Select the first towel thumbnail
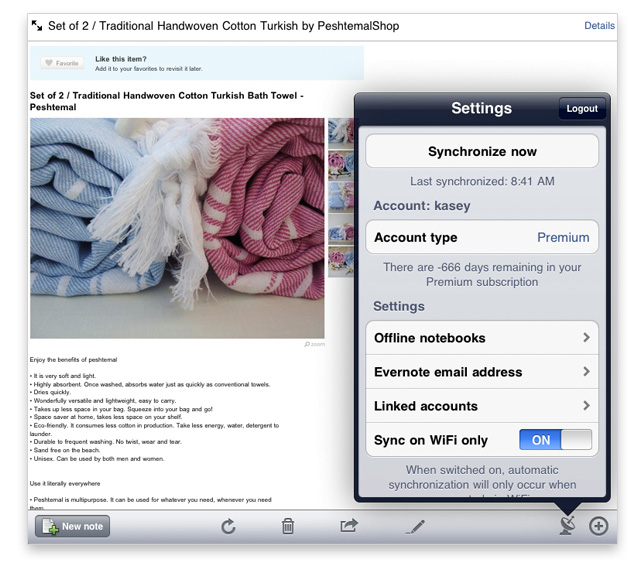This screenshot has height=564, width=640. point(341,133)
